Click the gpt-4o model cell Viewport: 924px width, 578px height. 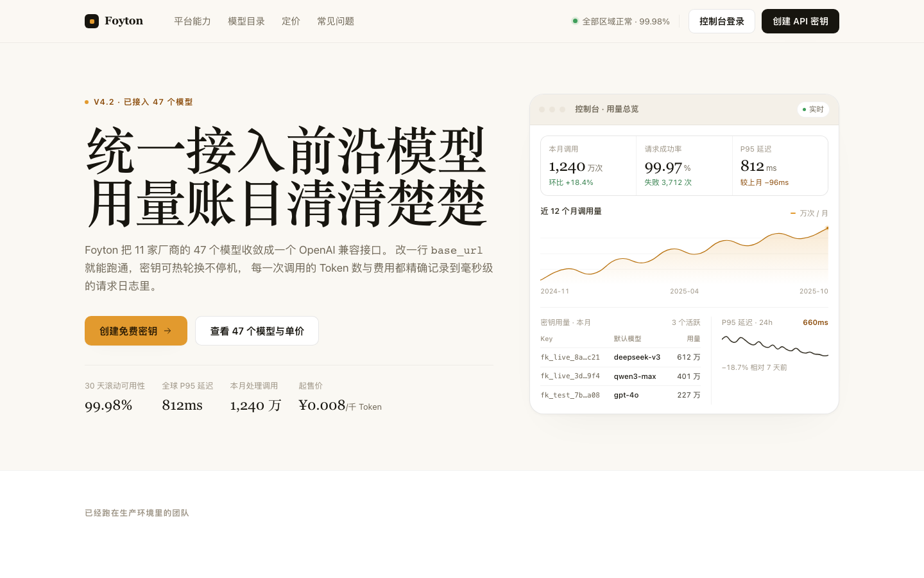(626, 395)
